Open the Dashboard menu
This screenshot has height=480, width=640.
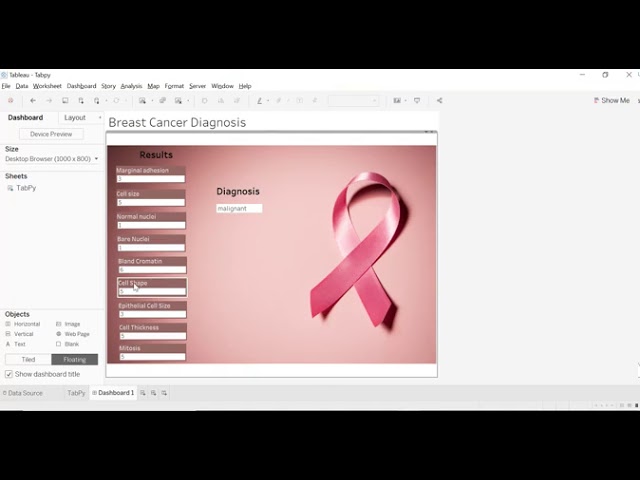[82, 86]
